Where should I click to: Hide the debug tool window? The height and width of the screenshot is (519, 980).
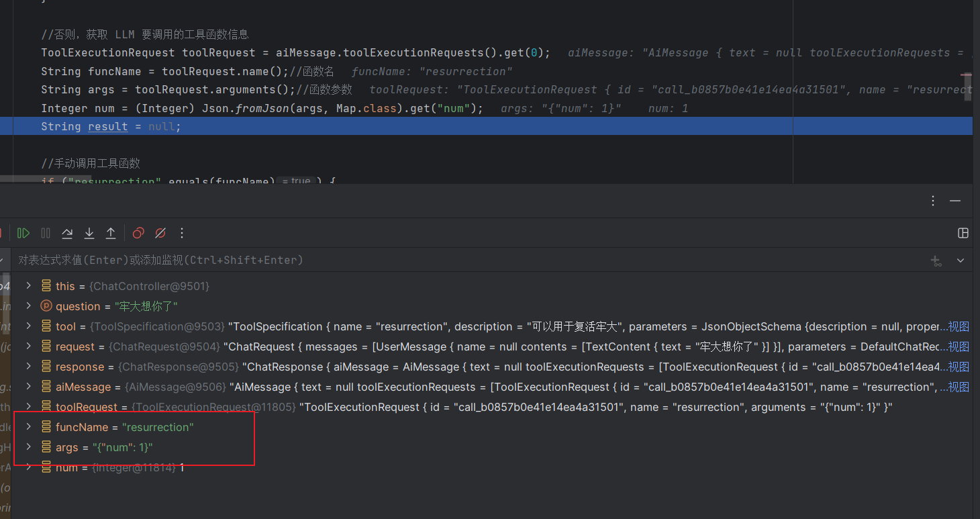955,201
